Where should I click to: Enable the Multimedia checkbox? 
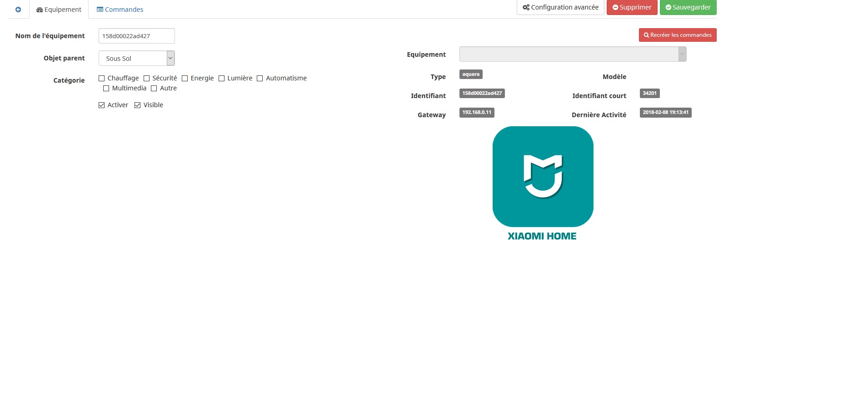[106, 89]
